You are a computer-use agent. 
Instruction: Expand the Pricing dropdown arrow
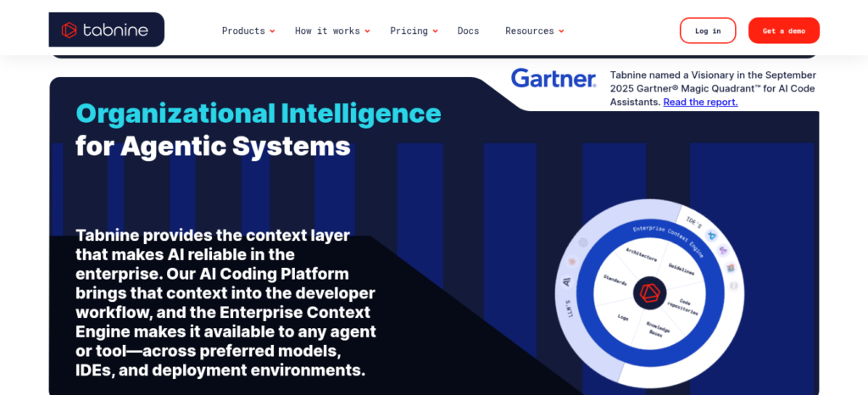[x=435, y=31]
